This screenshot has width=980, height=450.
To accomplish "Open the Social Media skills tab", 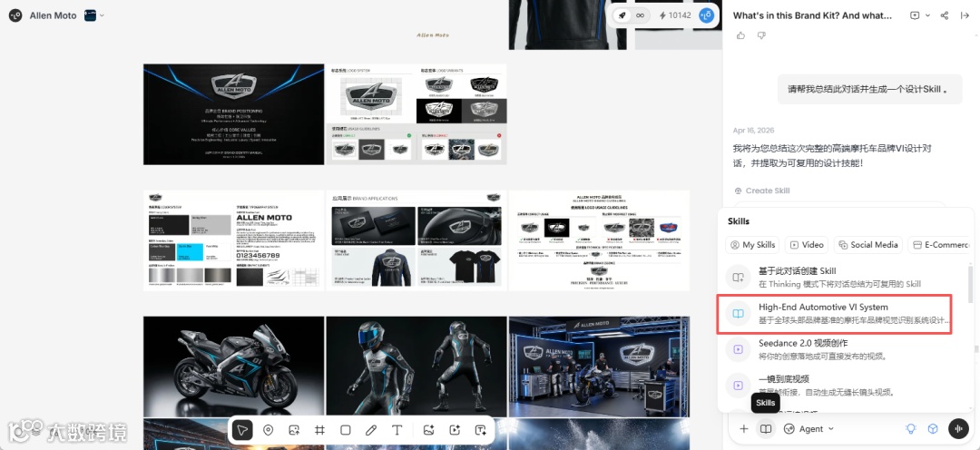I will [x=867, y=245].
